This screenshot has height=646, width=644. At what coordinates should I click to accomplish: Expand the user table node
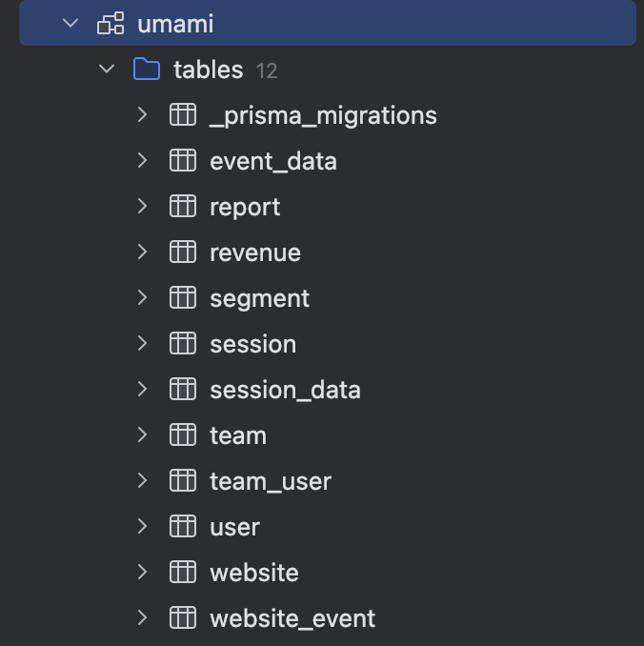click(x=142, y=527)
